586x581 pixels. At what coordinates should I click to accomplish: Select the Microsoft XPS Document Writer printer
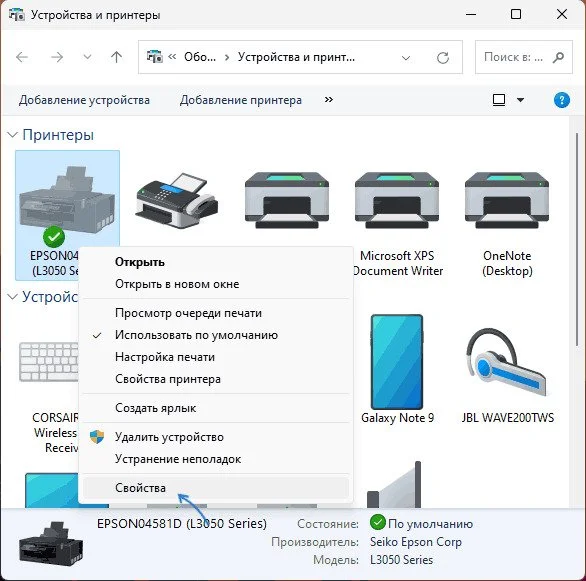pos(397,200)
